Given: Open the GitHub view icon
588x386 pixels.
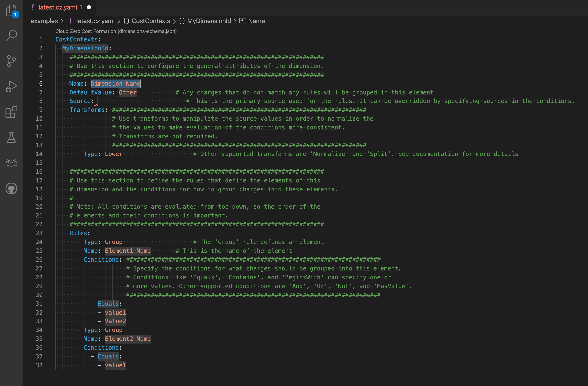Looking at the screenshot, I should coord(11,189).
